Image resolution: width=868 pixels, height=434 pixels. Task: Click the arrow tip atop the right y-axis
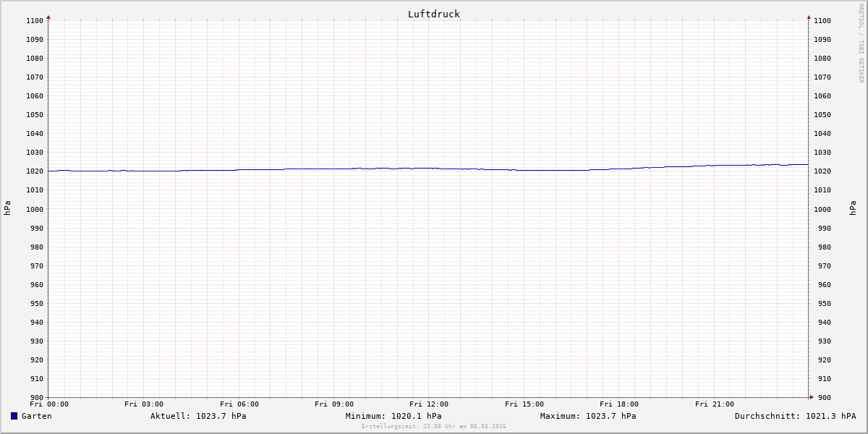tap(809, 17)
